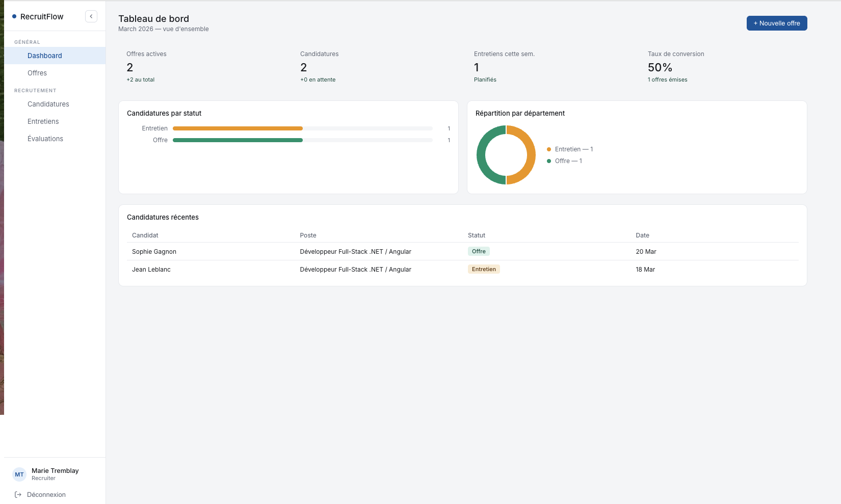
Task: Click the orange Entretien legend dot
Action: click(549, 149)
